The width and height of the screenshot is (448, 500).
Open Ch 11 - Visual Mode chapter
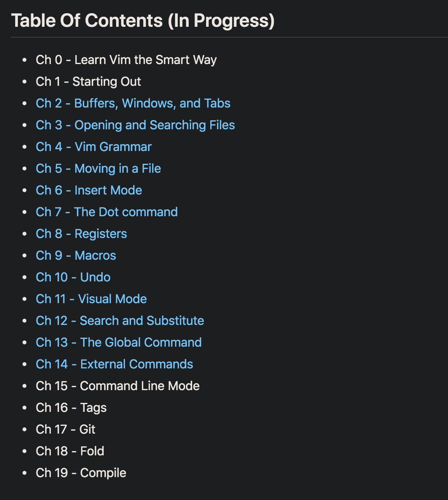point(91,299)
